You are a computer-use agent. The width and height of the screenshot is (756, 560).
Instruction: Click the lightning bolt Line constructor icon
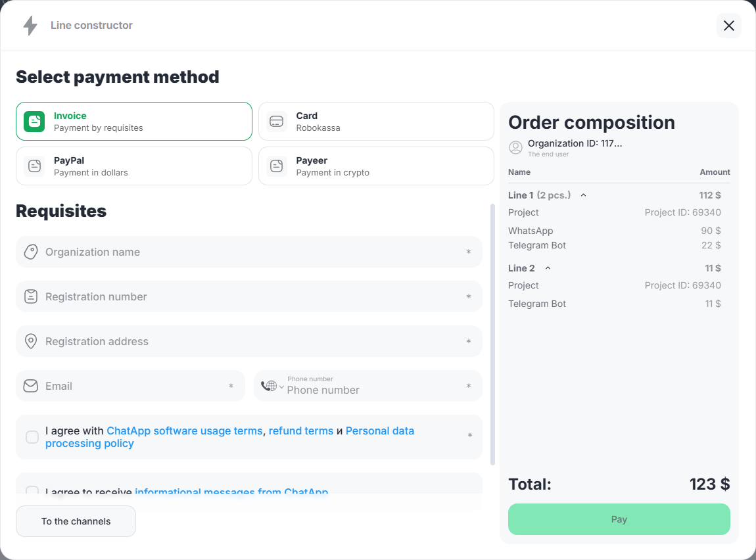tap(30, 26)
